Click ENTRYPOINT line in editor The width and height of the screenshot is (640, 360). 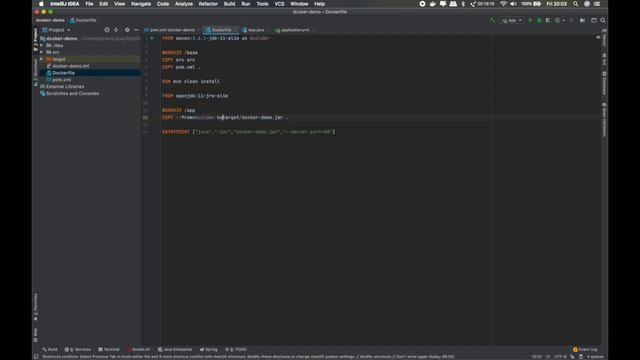pyautogui.click(x=248, y=132)
